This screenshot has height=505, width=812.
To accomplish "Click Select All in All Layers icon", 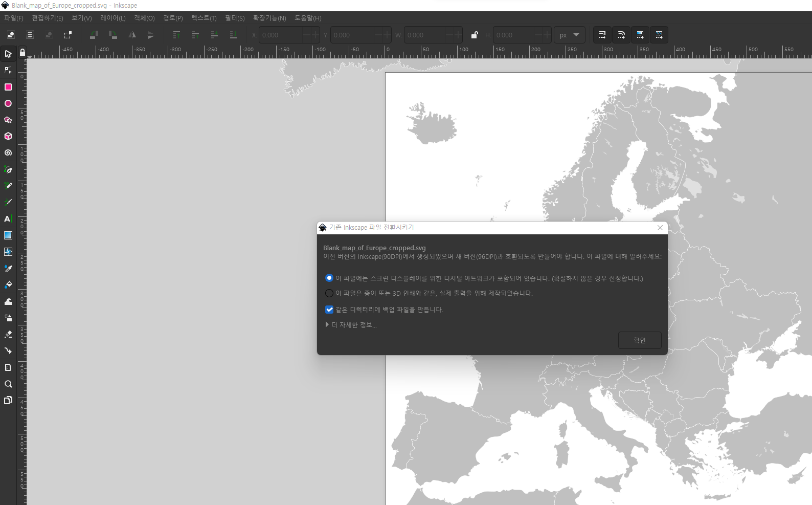I will pyautogui.click(x=30, y=35).
